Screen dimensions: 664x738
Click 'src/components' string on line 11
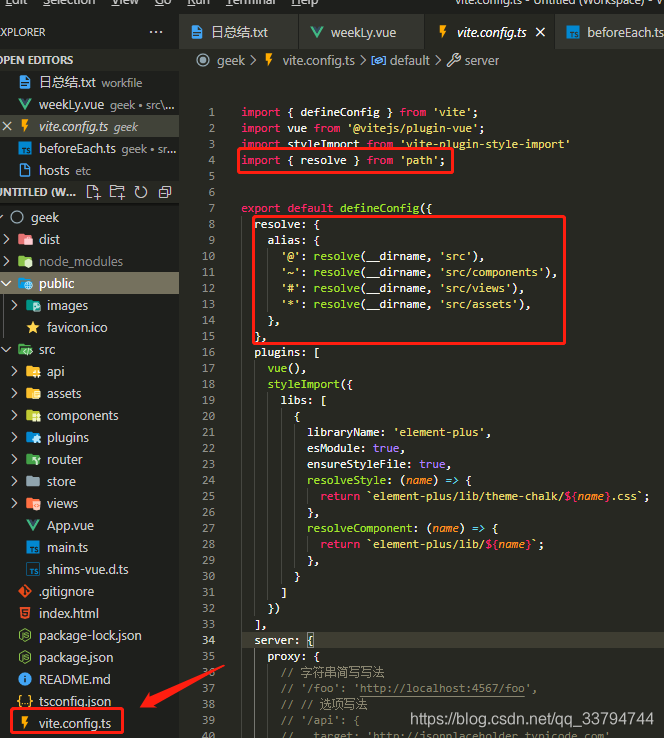point(492,272)
